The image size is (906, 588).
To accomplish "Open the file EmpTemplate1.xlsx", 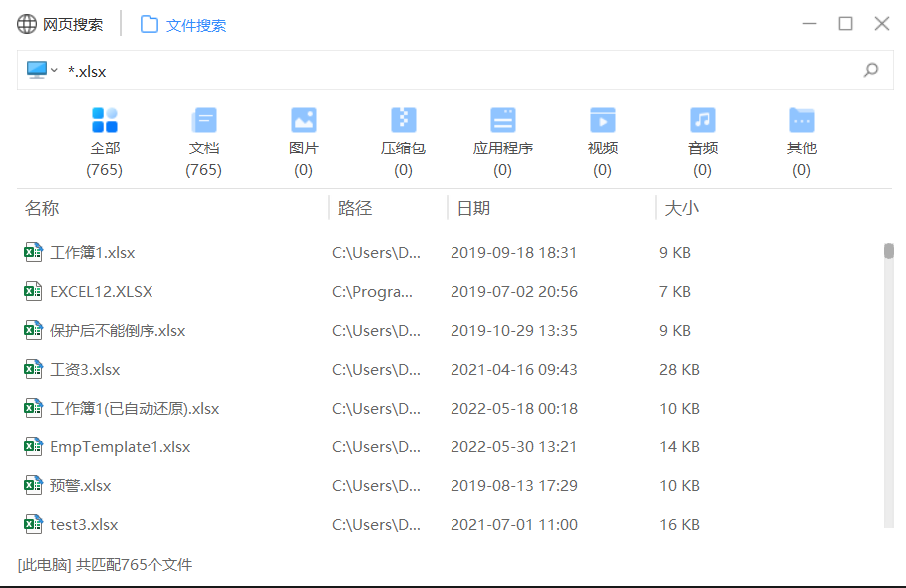I will click(x=120, y=446).
